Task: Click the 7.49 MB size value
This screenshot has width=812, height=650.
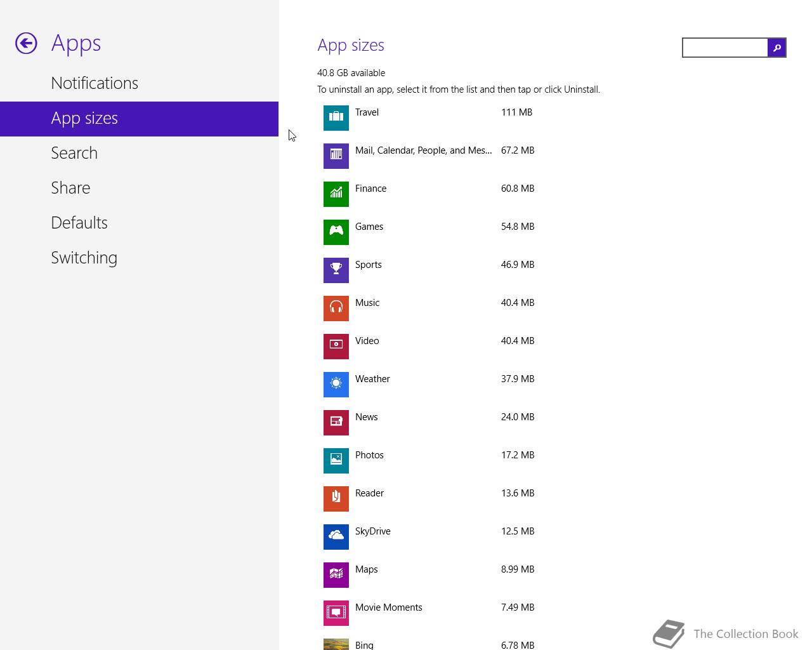Action: 518,607
